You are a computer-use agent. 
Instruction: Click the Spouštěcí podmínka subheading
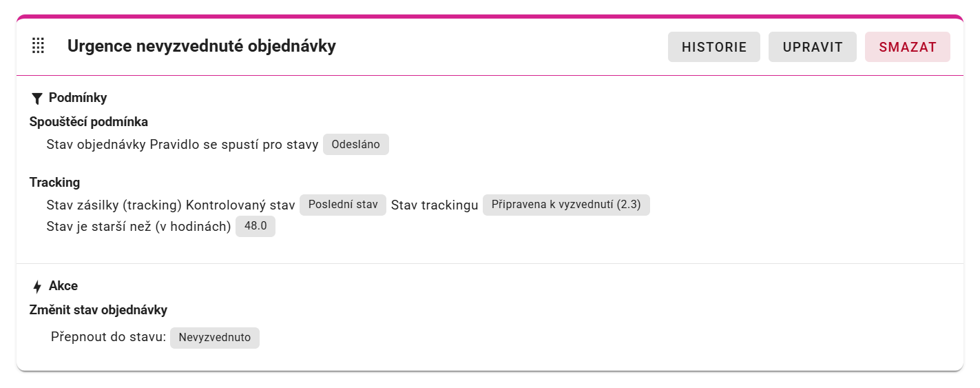[x=88, y=122]
